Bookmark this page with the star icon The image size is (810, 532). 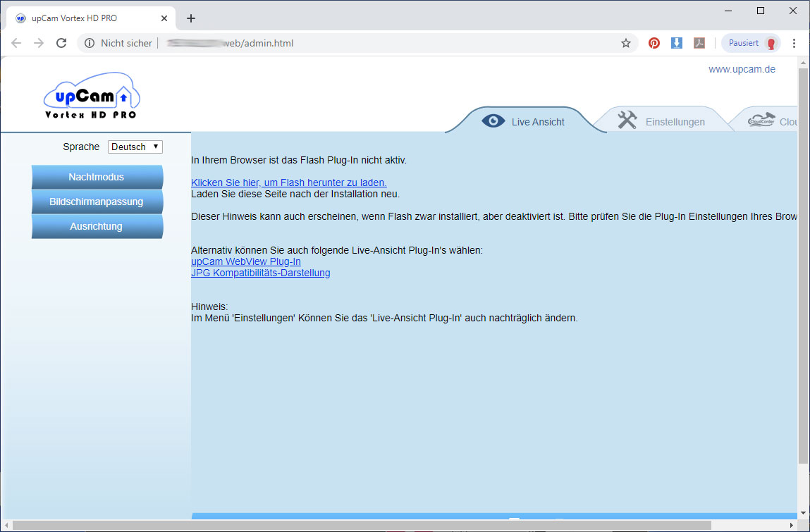[x=626, y=44]
